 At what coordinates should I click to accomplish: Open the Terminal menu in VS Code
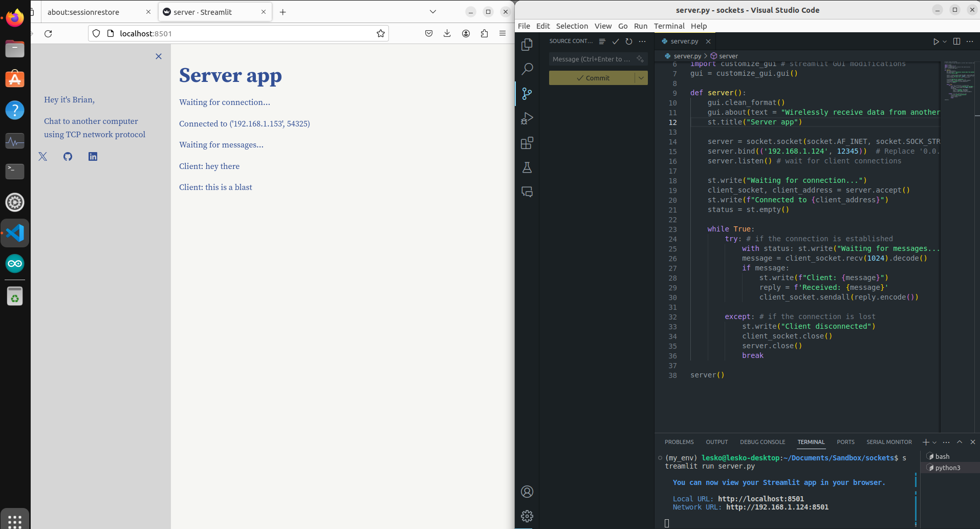click(669, 26)
